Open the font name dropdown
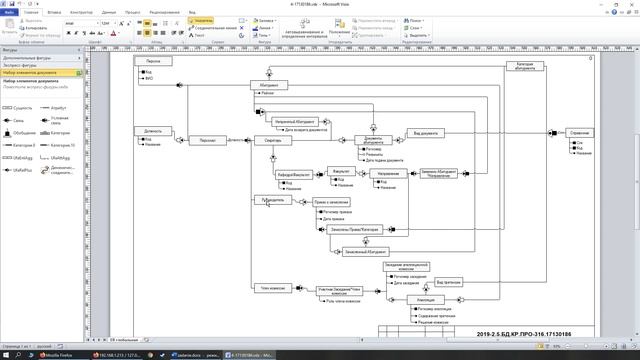The height and width of the screenshot is (360, 640). point(98,24)
